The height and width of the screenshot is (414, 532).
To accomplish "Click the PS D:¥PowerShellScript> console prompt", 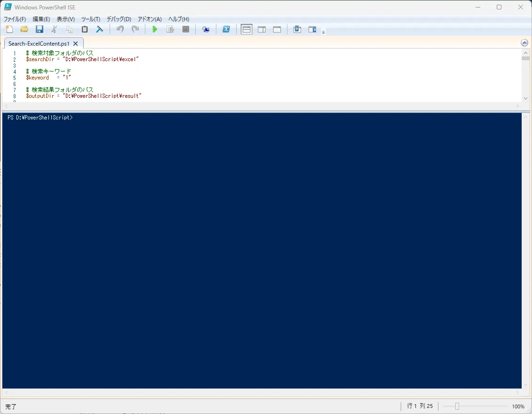I will point(40,118).
